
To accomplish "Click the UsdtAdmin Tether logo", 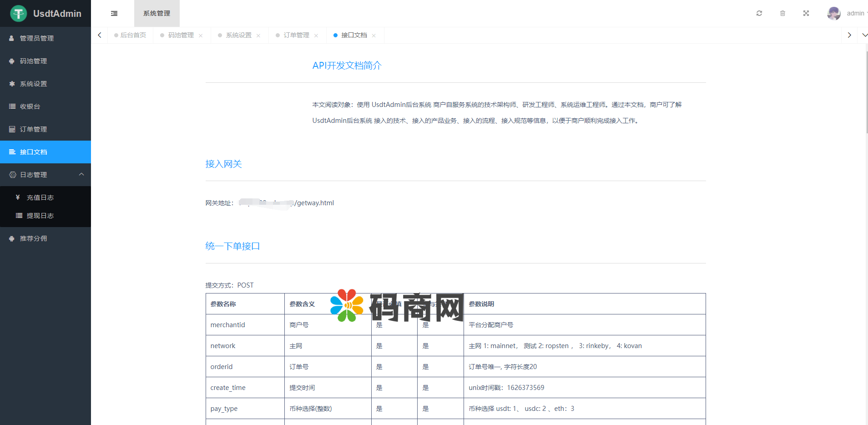I will pos(19,14).
